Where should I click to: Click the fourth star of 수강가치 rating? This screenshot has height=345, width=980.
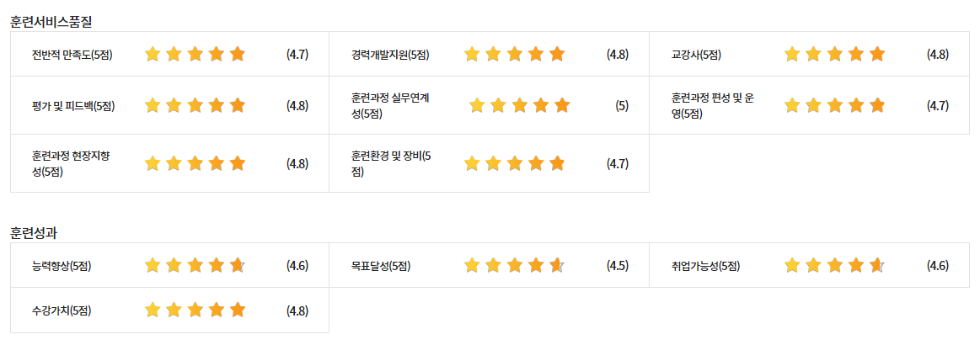(x=217, y=310)
